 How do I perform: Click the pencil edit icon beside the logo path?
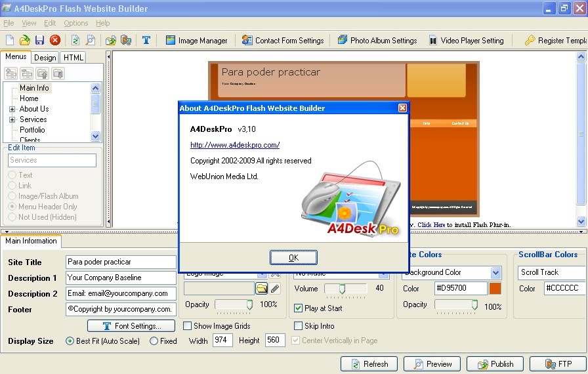tap(275, 288)
